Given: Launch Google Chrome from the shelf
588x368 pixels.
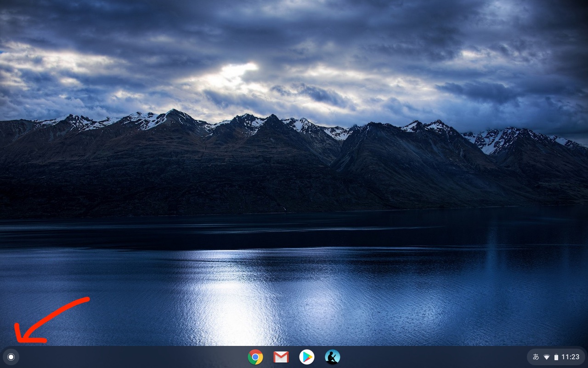Looking at the screenshot, I should (x=255, y=357).
